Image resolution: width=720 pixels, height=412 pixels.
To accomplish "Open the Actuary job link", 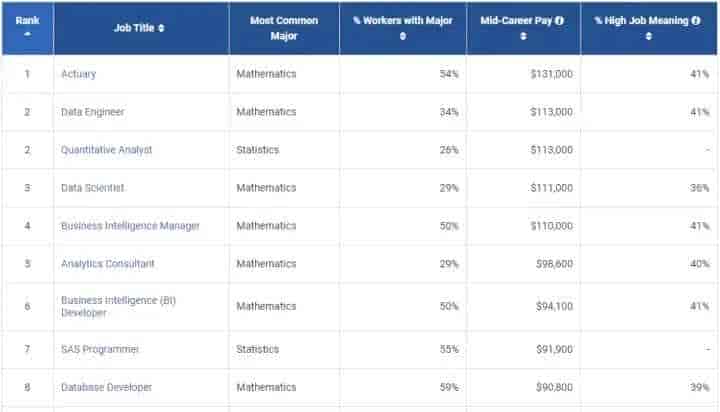I will [x=79, y=74].
